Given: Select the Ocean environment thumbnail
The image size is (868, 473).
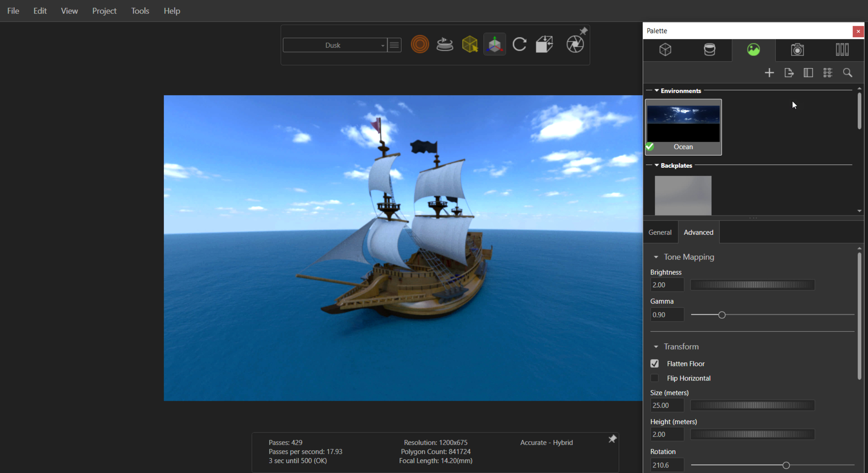Looking at the screenshot, I should pyautogui.click(x=683, y=124).
